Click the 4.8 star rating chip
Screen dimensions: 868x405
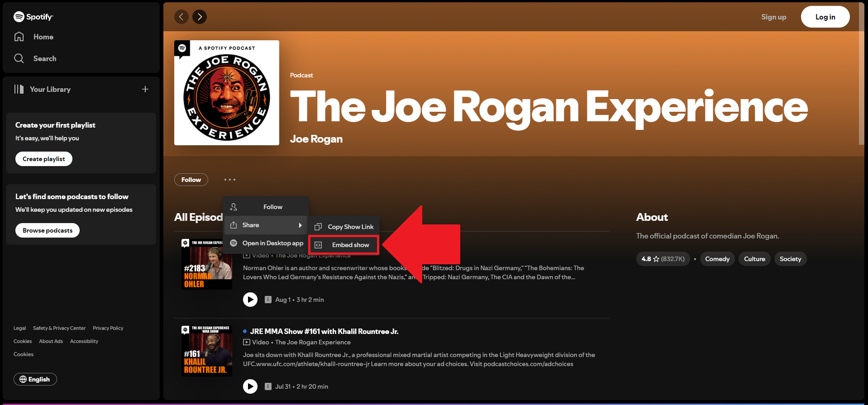[663, 259]
